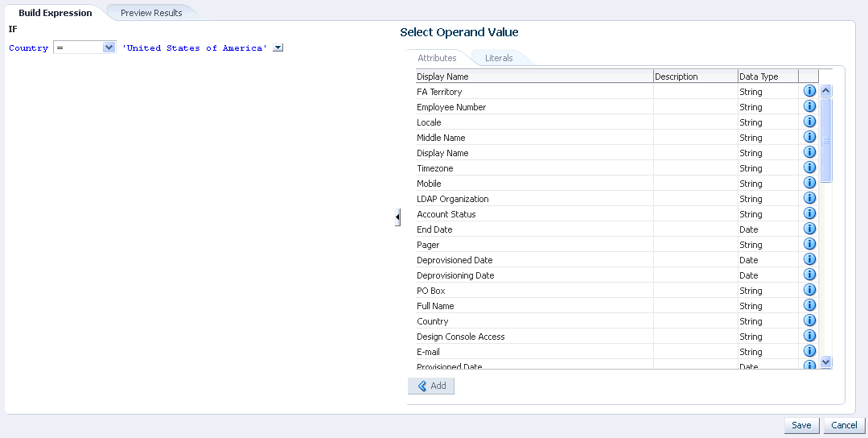Click the Add button
Image resolution: width=868 pixels, height=438 pixels.
coord(431,386)
